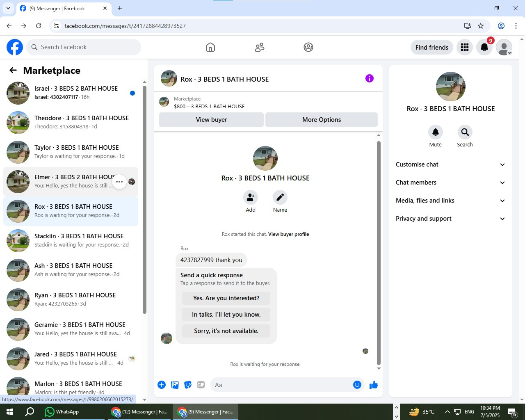Search in conversation magnifier icon
The image size is (525, 420).
pyautogui.click(x=465, y=132)
